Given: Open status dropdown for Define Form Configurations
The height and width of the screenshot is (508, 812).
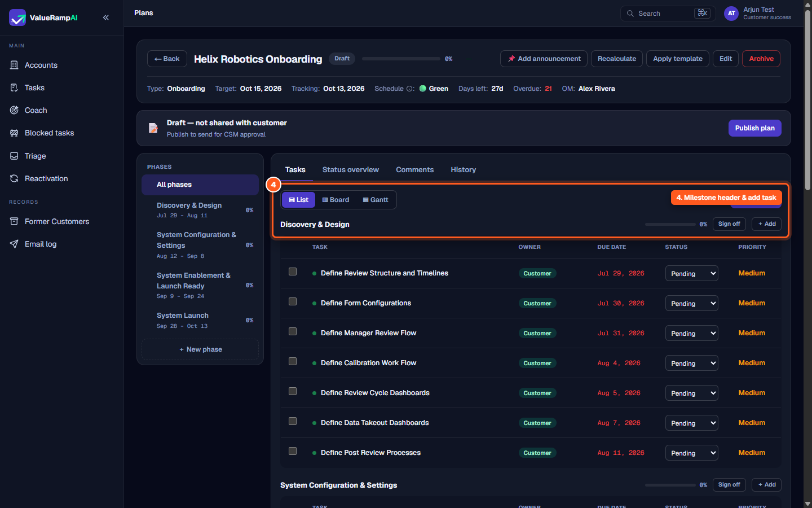Looking at the screenshot, I should 691,304.
